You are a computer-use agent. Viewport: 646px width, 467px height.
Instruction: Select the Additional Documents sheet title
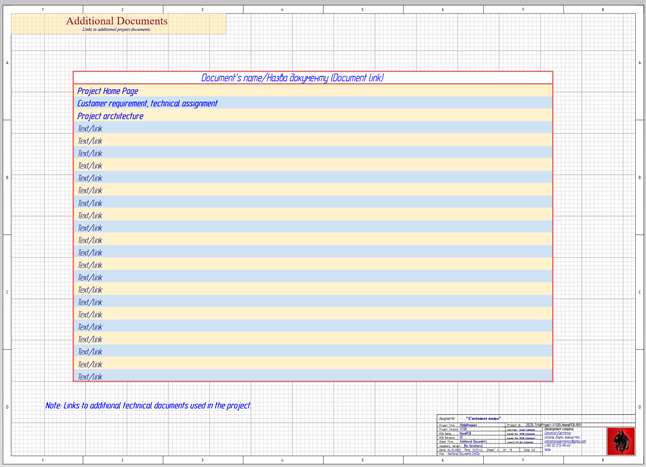117,21
